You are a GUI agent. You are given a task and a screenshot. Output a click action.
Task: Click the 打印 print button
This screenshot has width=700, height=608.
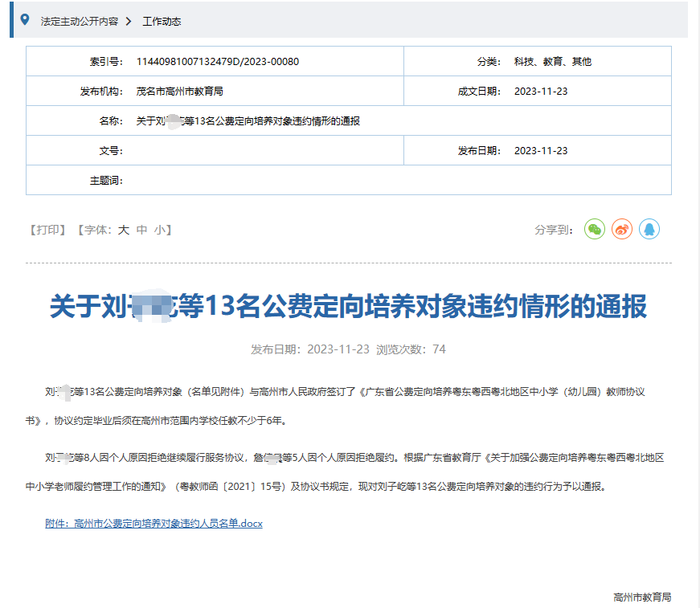click(x=47, y=230)
